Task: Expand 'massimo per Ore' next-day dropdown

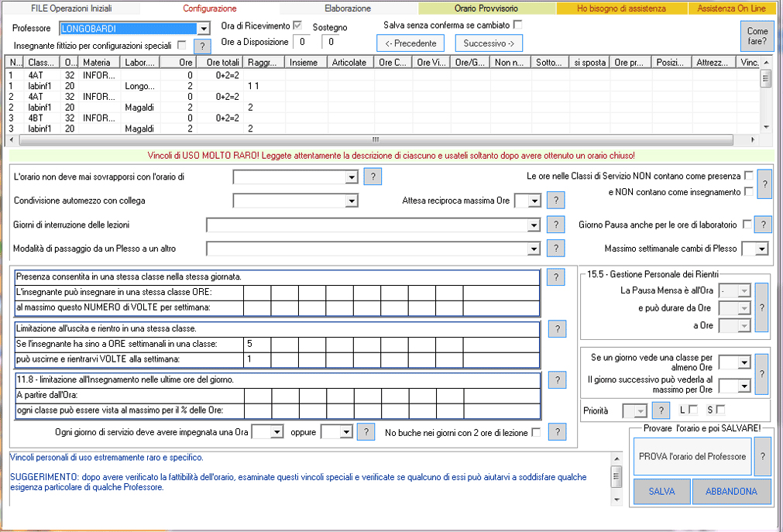Action: pos(744,386)
